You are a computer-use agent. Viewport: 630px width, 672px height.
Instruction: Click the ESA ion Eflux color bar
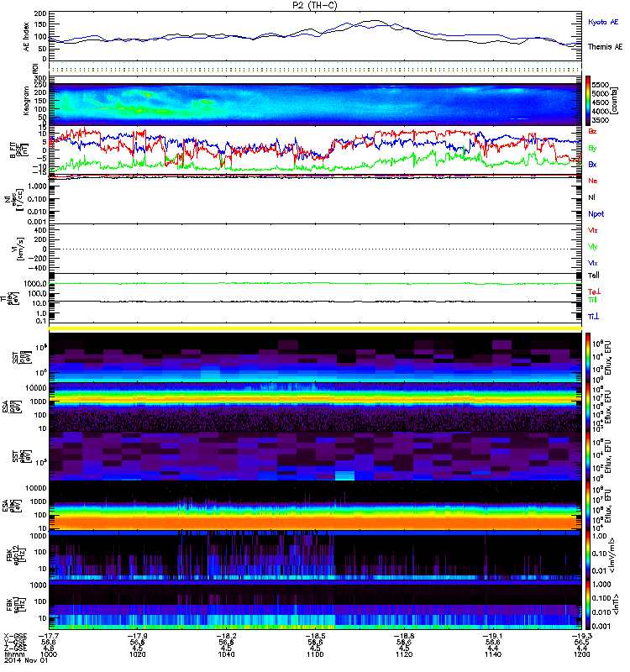point(588,407)
